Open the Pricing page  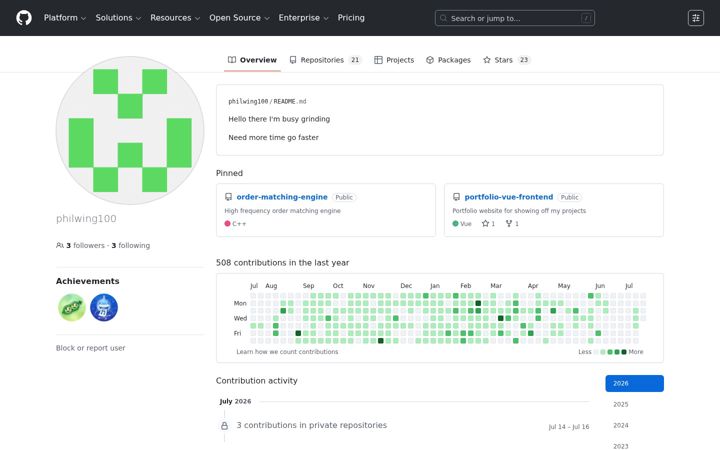coord(351,18)
